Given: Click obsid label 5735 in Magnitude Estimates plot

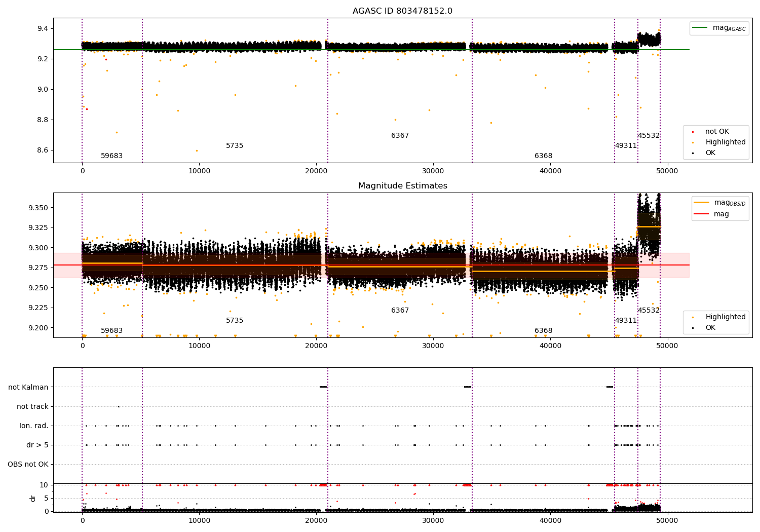Looking at the screenshot, I should click(x=235, y=321).
